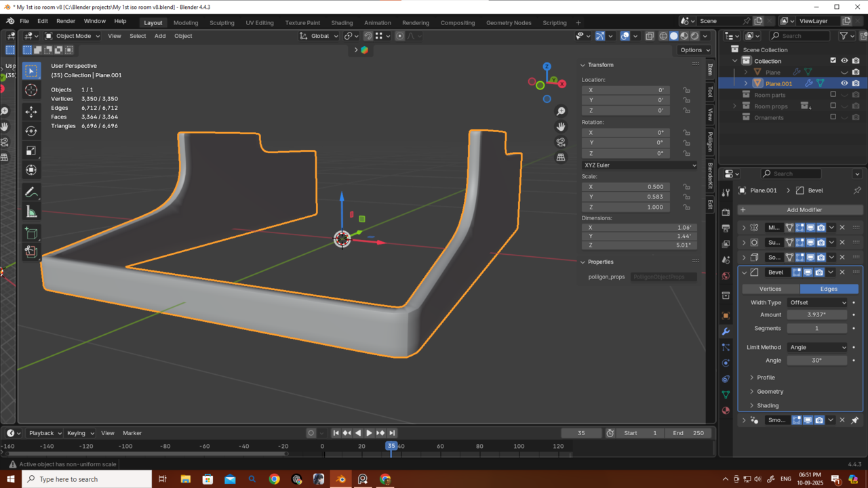Enable the Room parts collection checkbox
This screenshot has height=488, width=868.
(x=833, y=95)
